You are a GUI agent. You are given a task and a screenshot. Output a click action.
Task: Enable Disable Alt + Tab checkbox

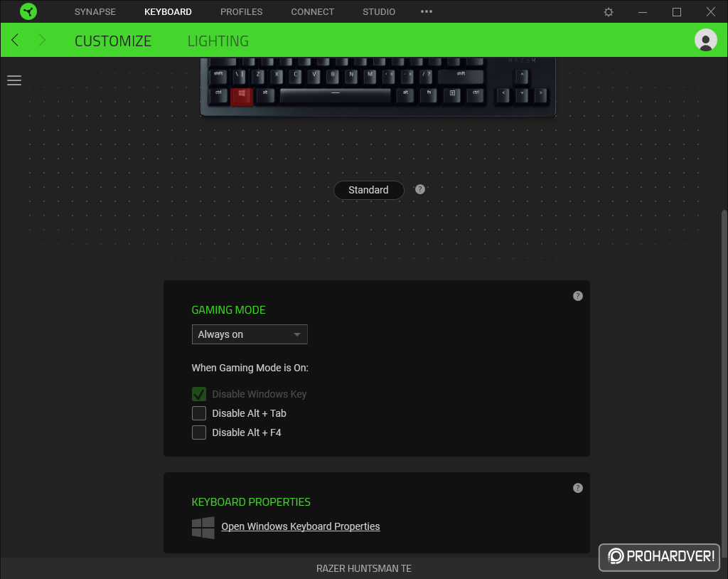click(x=199, y=413)
